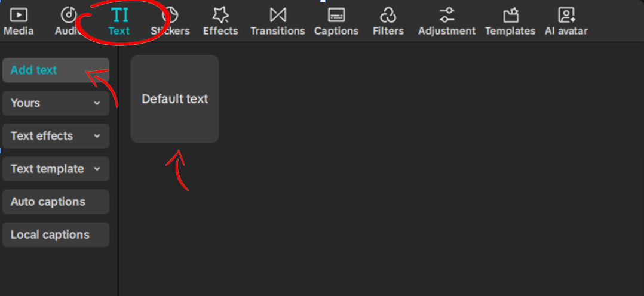Screen dimensions: 644x296
Task: Open the Templates icon
Action: (x=511, y=16)
